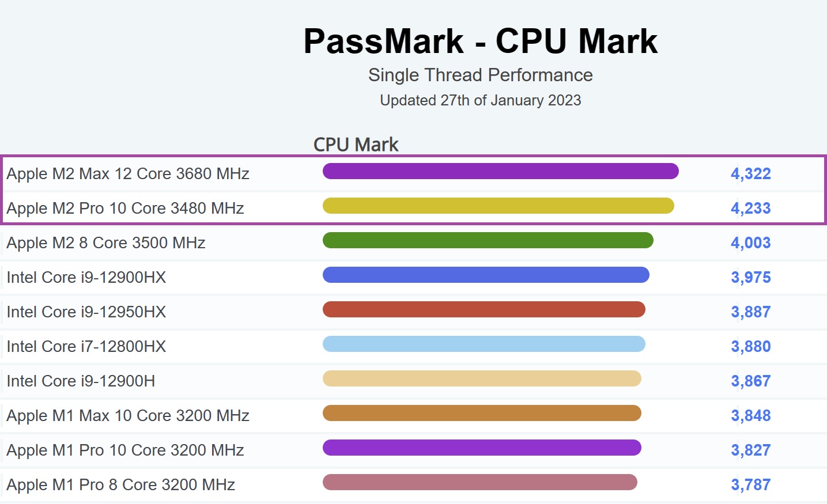This screenshot has width=827, height=504.
Task: Select the 4,322 score value
Action: tap(751, 173)
